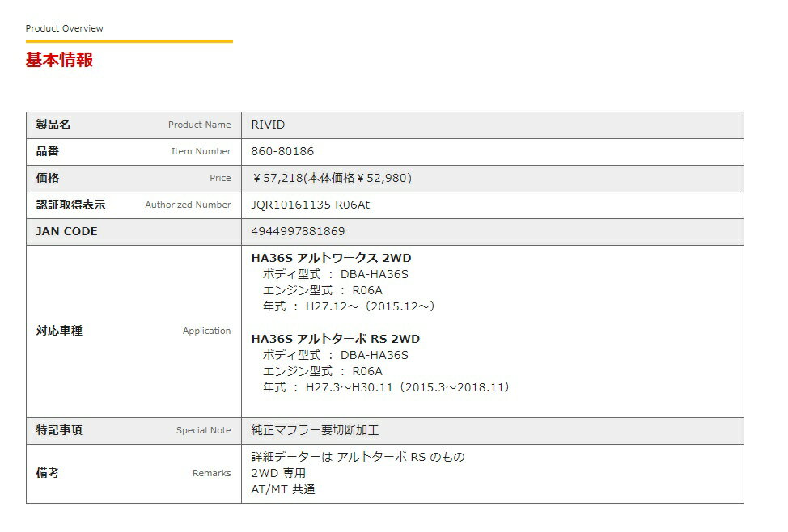Screen dimensions: 788x532
Task: Click JAN code value 4944997881869
Action: click(x=298, y=231)
